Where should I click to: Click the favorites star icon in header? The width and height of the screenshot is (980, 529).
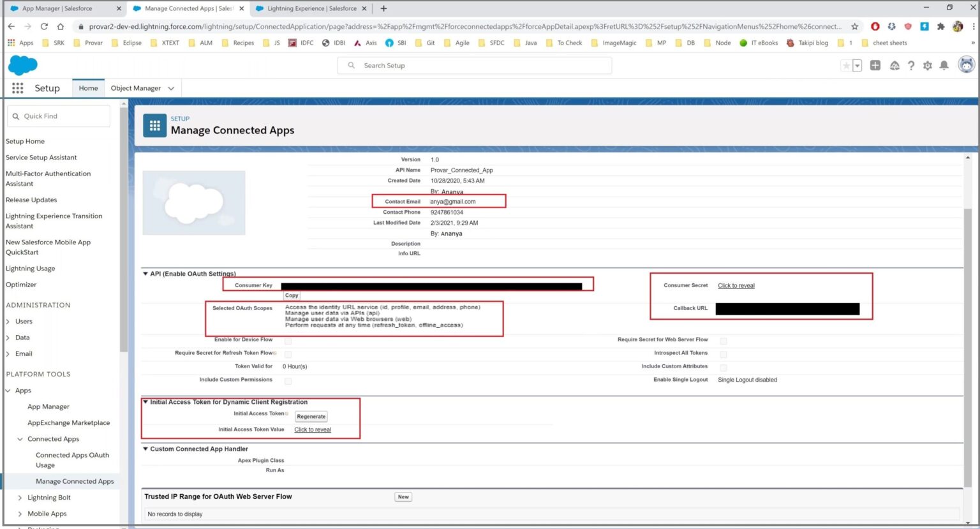[x=847, y=65]
